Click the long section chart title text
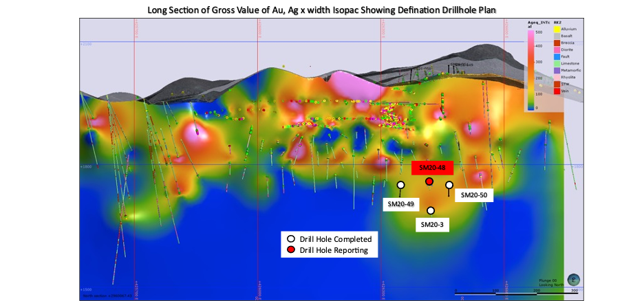Viewport: 644px width, 301px height. [x=322, y=10]
